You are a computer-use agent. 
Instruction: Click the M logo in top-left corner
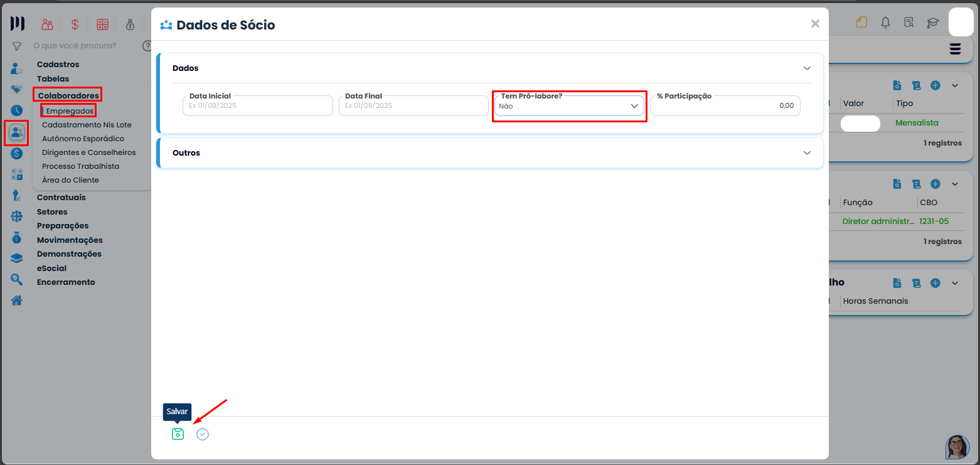(18, 24)
